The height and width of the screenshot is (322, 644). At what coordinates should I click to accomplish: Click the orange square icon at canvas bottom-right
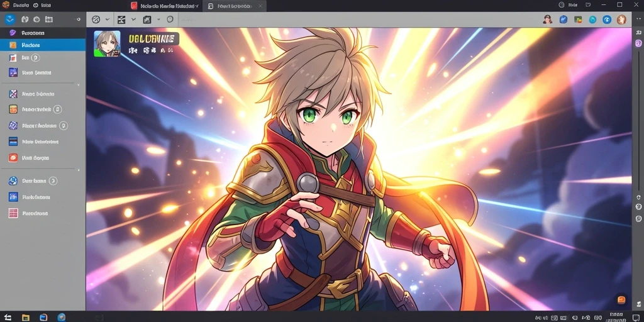[x=621, y=299]
